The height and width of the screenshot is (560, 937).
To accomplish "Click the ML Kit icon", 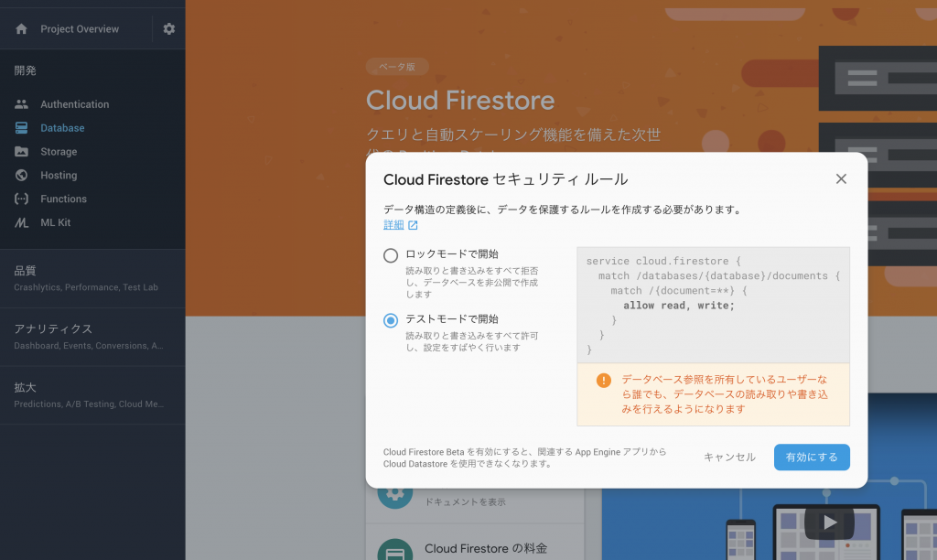I will tap(22, 222).
